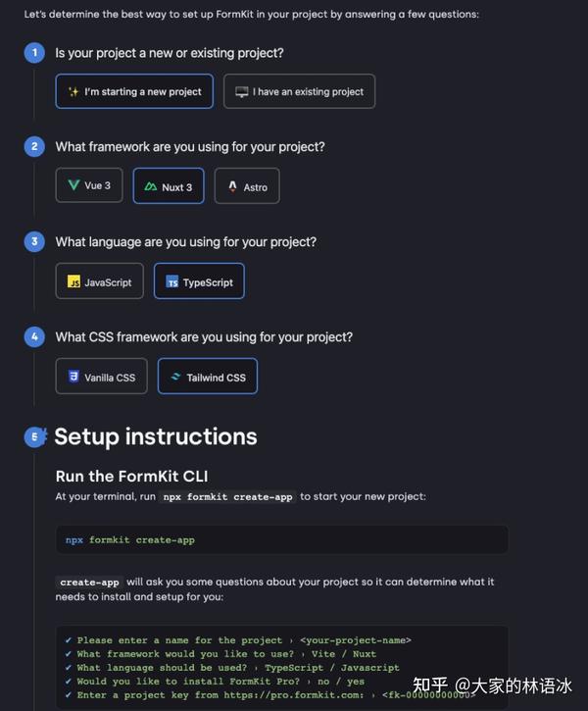Choose Vanilla CSS framework option
This screenshot has width=588, height=711.
tap(102, 377)
